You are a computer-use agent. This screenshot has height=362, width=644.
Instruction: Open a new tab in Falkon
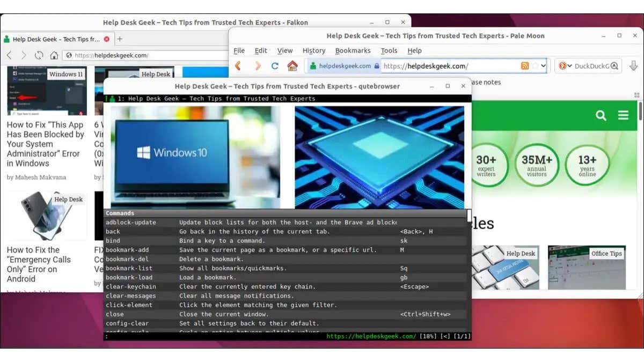point(120,39)
